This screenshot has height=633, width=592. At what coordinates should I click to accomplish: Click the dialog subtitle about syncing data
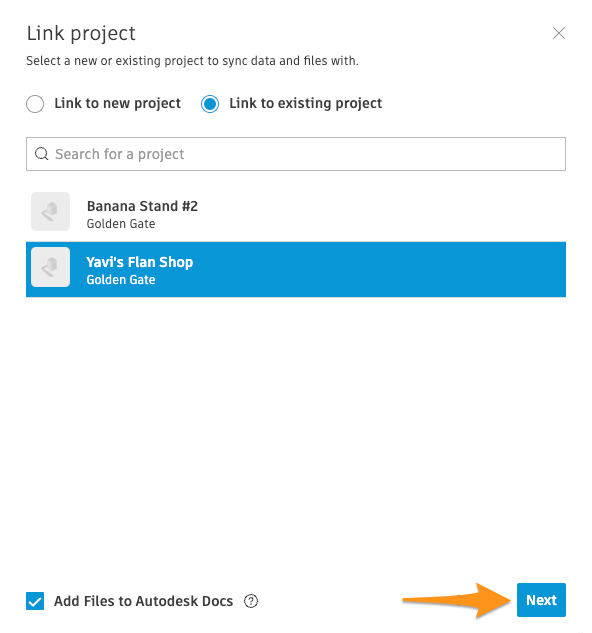coord(192,61)
